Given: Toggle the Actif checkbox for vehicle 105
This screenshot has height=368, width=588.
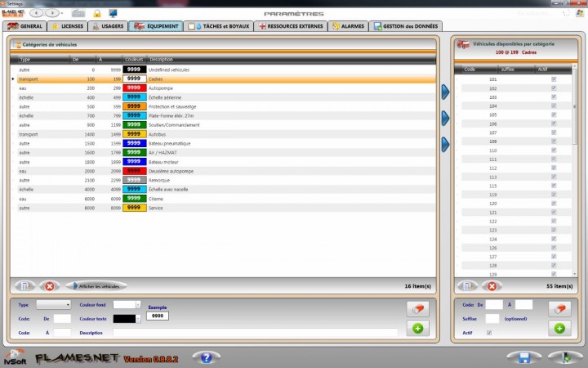Looking at the screenshot, I should pos(555,114).
